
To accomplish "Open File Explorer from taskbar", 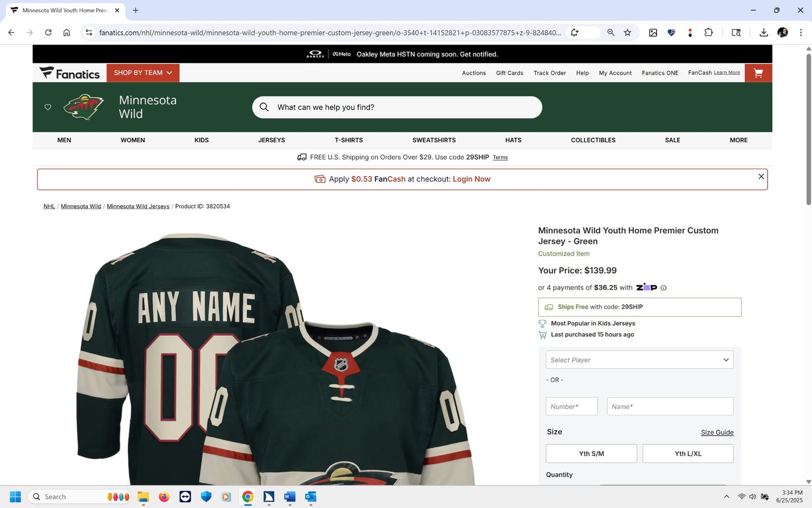I will (143, 497).
